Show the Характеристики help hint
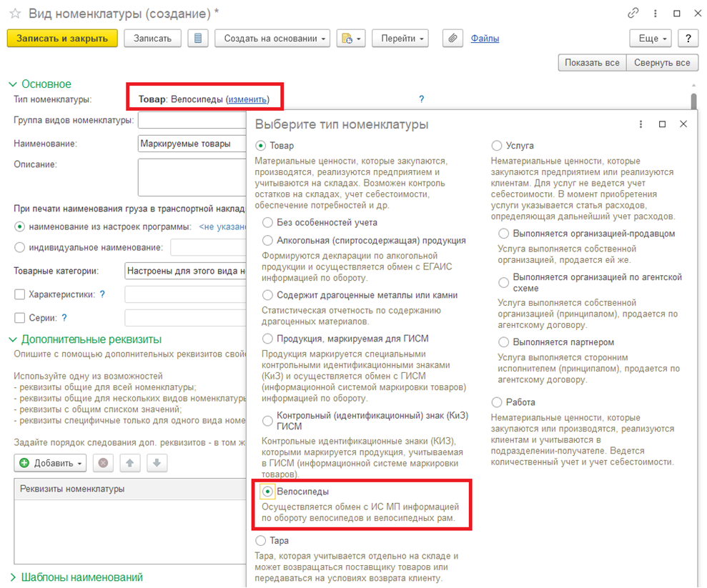 click(x=102, y=294)
